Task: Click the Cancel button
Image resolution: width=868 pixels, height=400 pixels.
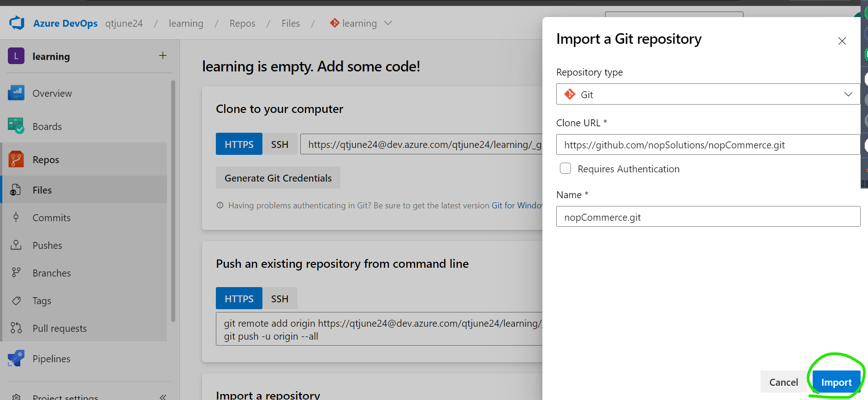Action: click(x=784, y=382)
